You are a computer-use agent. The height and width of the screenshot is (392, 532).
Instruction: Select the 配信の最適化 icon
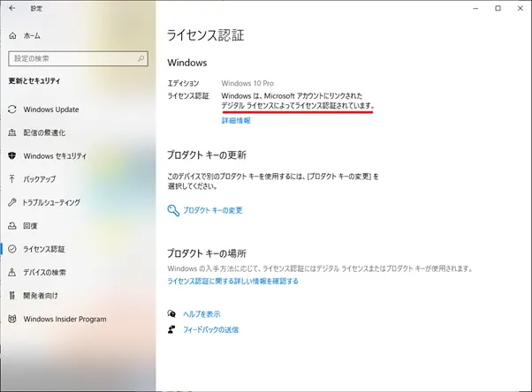point(12,132)
